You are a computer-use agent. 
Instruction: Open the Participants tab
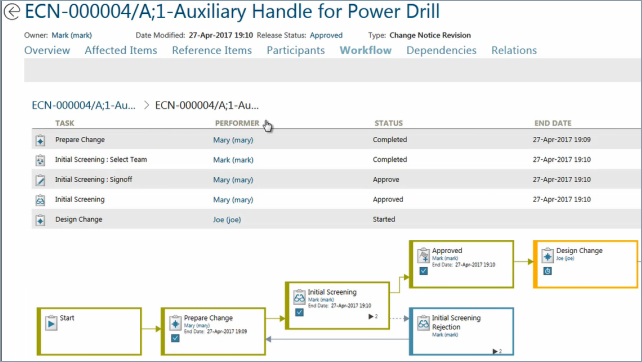(296, 50)
